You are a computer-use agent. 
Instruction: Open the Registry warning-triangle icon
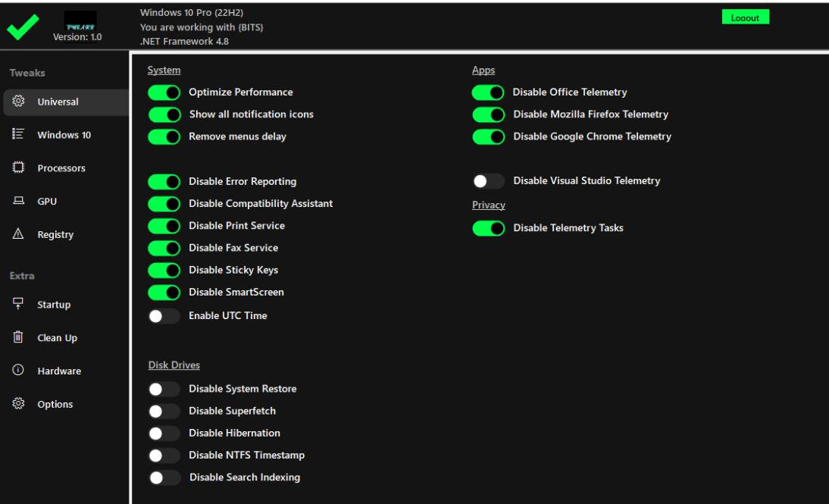18,234
